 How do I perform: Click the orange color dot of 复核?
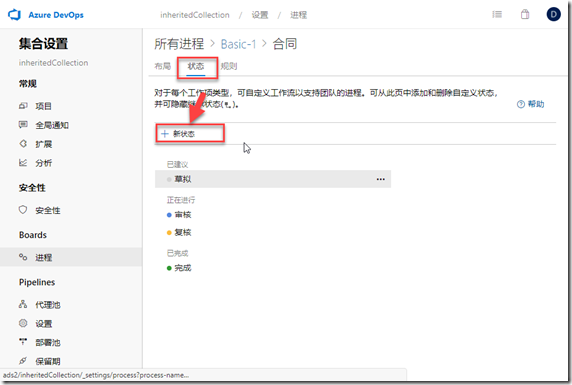(169, 232)
